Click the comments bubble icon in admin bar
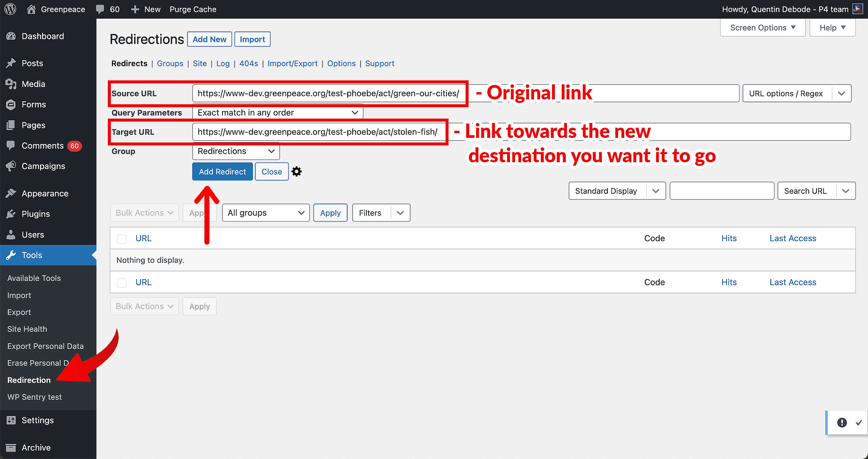 click(x=100, y=9)
